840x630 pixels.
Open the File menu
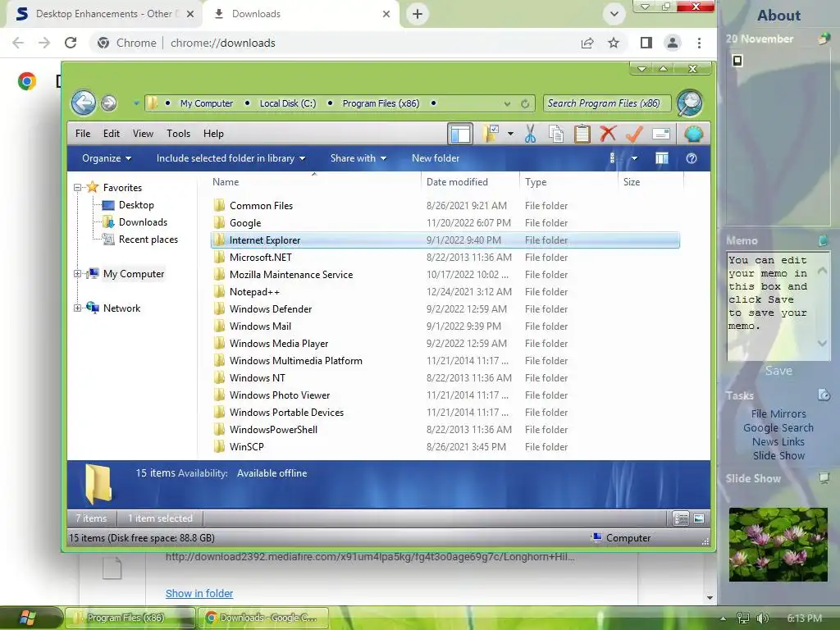[x=83, y=134]
